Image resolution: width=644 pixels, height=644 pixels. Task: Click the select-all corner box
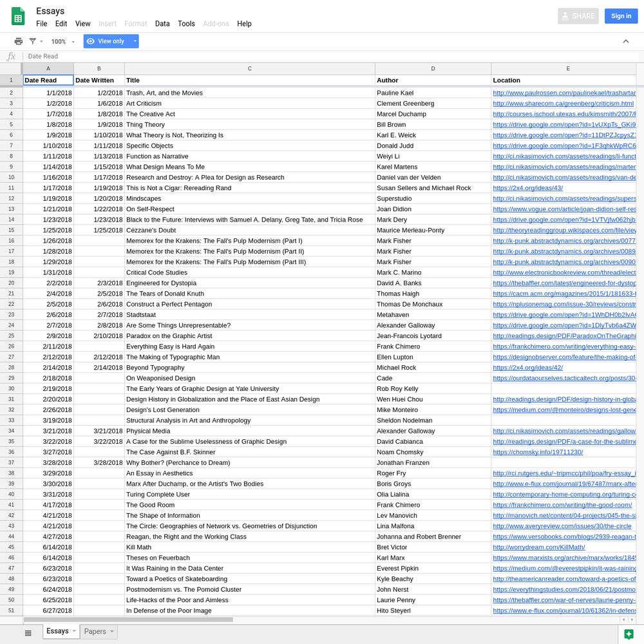click(x=11, y=69)
